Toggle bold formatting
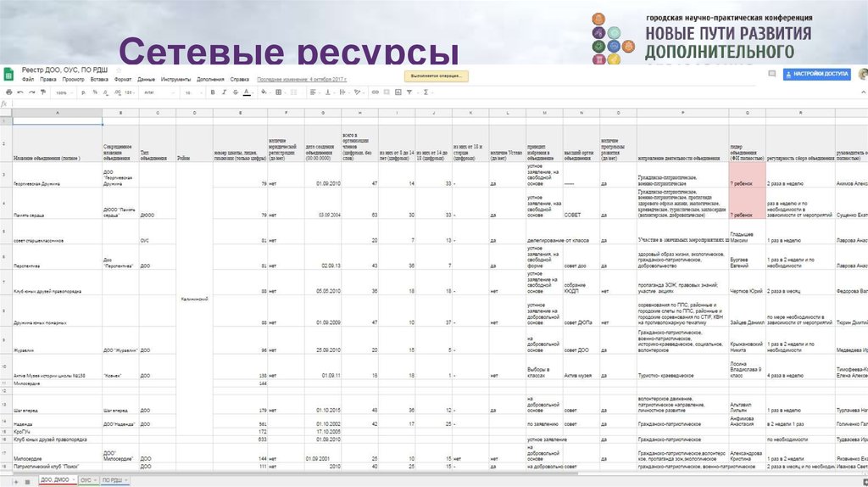Image resolution: width=868 pixels, height=487 pixels. 213,92
